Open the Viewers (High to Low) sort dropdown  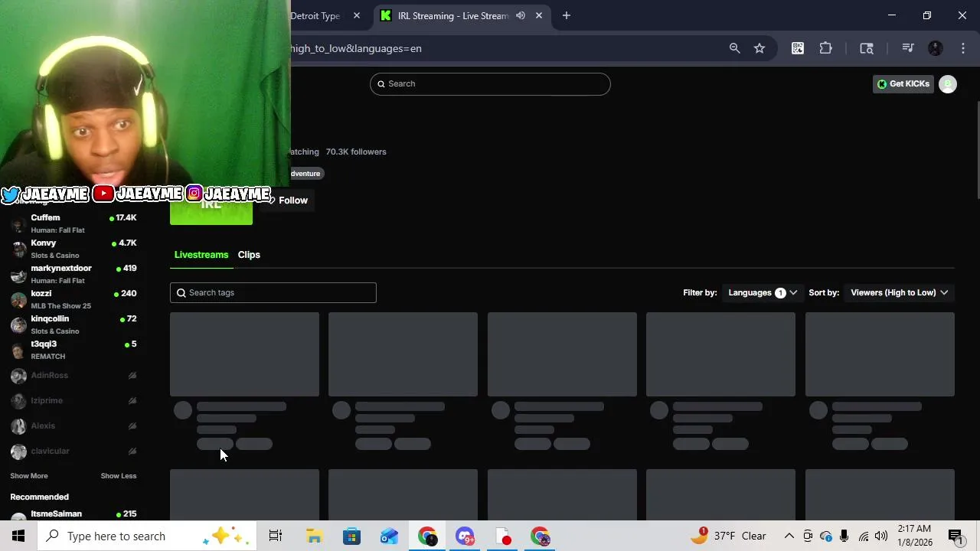tap(900, 292)
